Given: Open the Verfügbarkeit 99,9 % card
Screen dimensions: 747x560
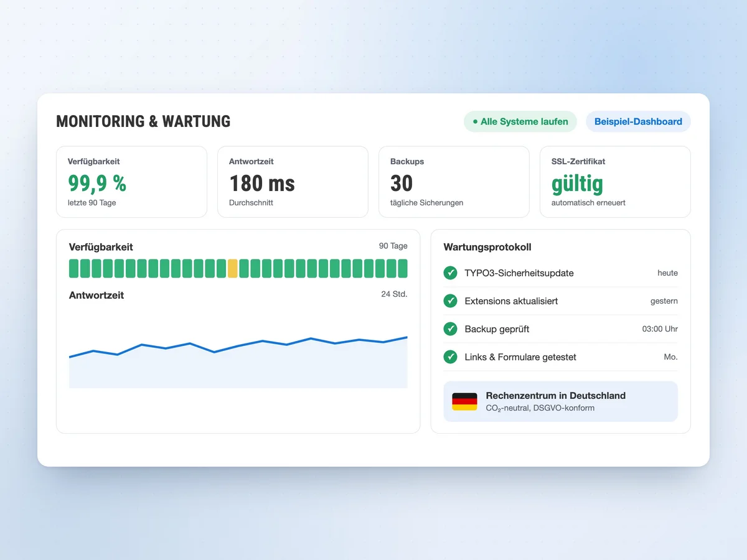Looking at the screenshot, I should [131, 182].
